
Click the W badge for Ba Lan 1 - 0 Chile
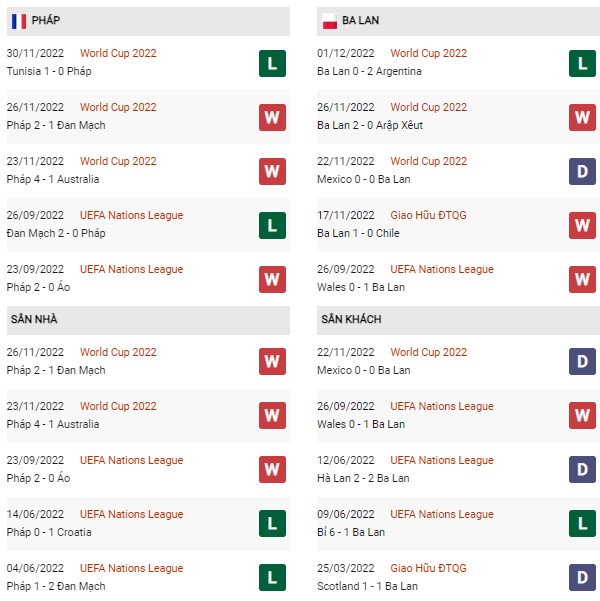(x=582, y=225)
